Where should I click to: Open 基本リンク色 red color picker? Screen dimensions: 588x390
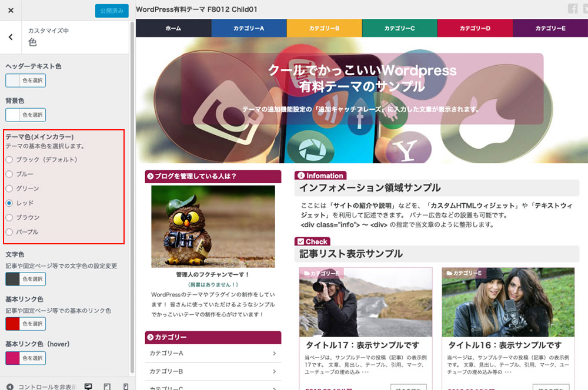point(25,324)
